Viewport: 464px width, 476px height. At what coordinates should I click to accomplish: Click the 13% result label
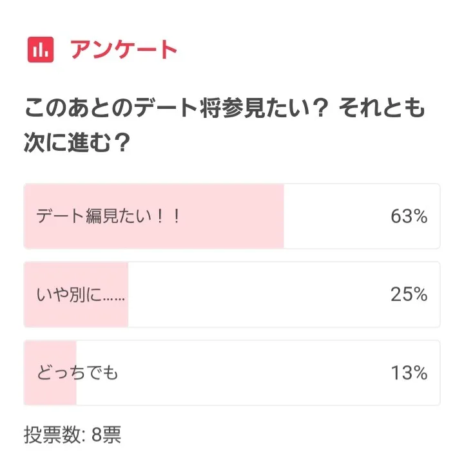coord(409,373)
